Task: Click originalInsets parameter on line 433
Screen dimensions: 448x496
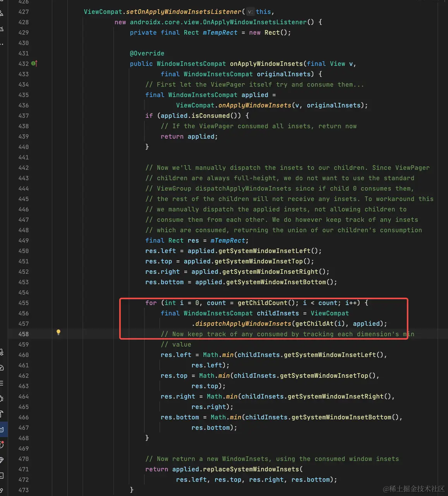Action: pos(284,74)
